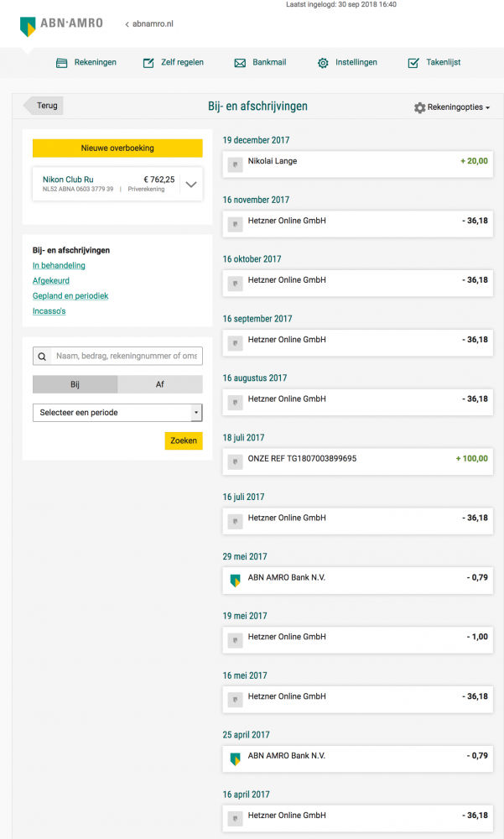Click the € 762,25 account balance
Viewport: 504px width, 839px height.
158,180
